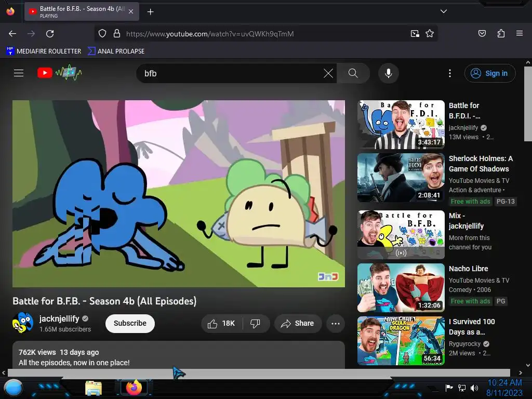This screenshot has height=399, width=532.
Task: Click the page scroll-down arrow
Action: click(528, 365)
